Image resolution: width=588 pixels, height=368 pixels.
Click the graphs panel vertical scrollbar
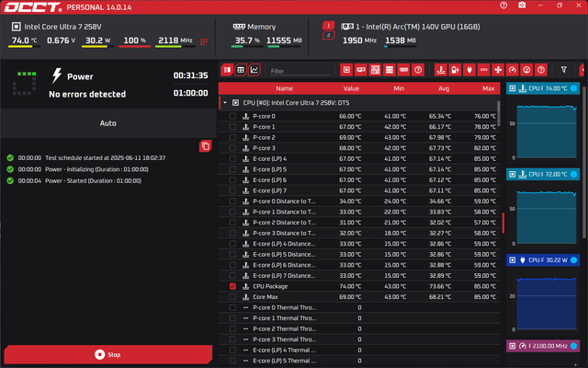583,162
